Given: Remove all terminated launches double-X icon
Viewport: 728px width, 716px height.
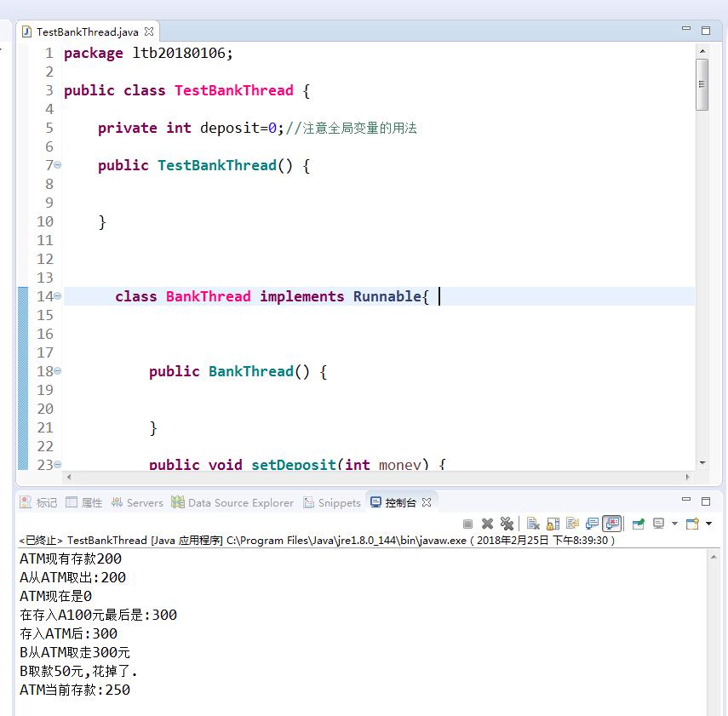Looking at the screenshot, I should click(507, 524).
